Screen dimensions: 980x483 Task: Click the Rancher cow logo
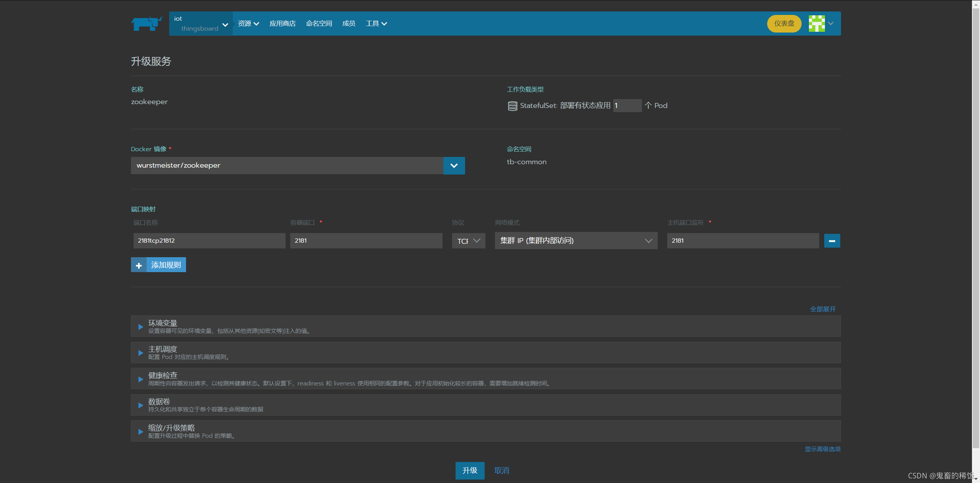click(x=147, y=23)
